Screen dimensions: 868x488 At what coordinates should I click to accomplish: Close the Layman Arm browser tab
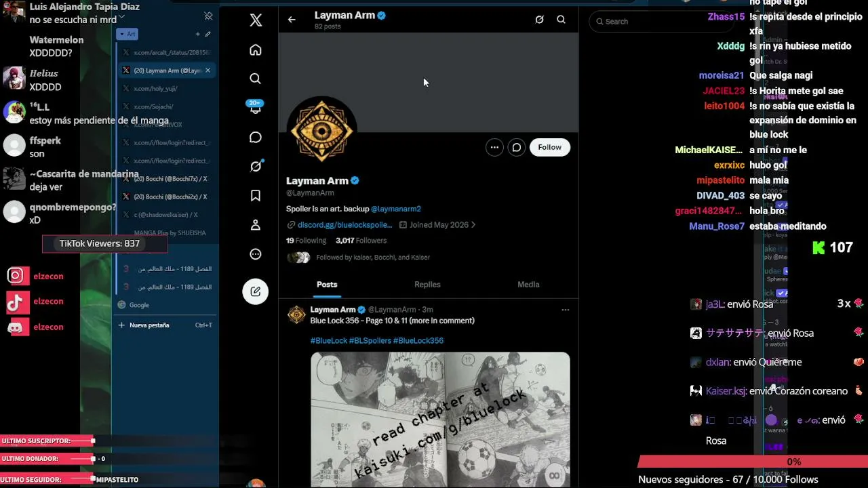[x=208, y=70]
